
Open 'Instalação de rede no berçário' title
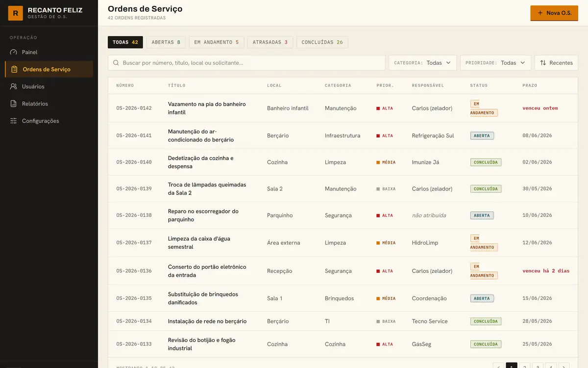click(207, 321)
